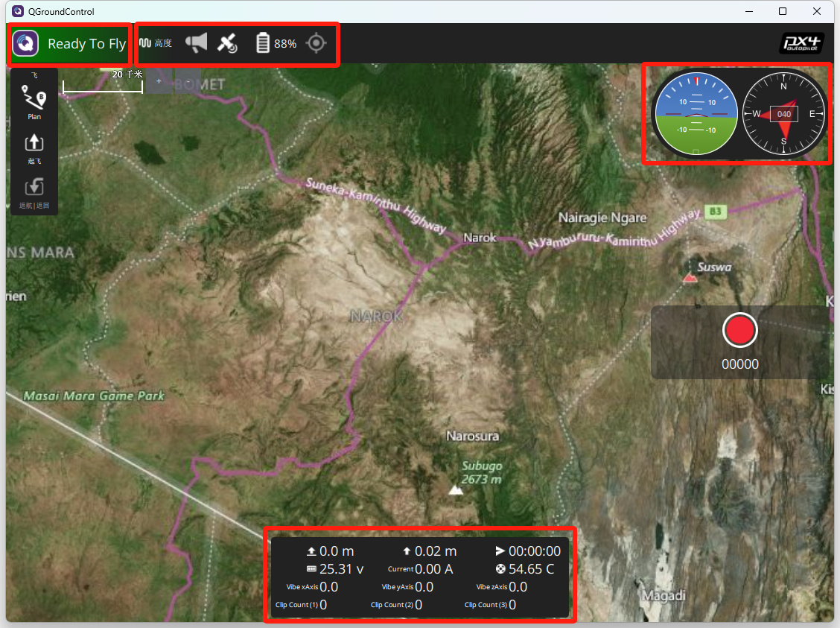This screenshot has height=628, width=840.
Task: Click the Suswa volcano marker
Action: (x=690, y=278)
